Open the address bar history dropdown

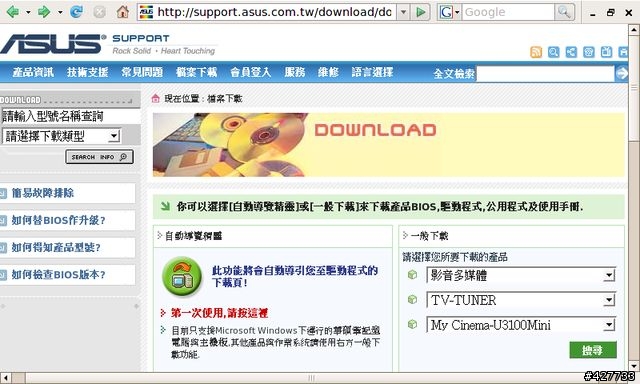pyautogui.click(x=403, y=12)
